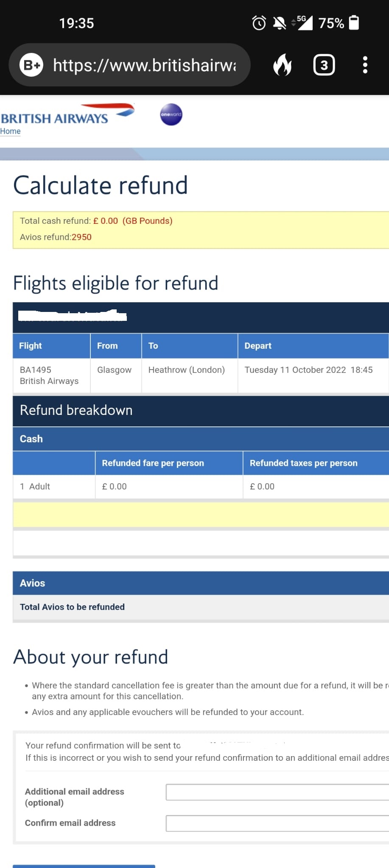Select the Avios section header
Viewport: 389px width, 868px height.
click(32, 583)
